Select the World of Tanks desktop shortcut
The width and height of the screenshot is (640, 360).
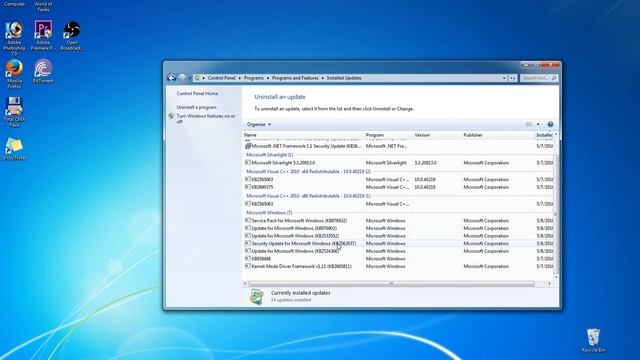pos(43,7)
